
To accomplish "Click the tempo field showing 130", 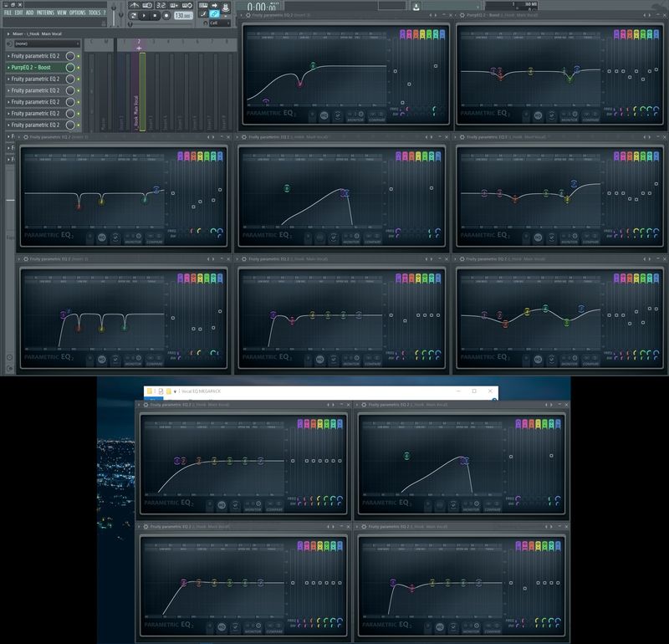I will (181, 15).
